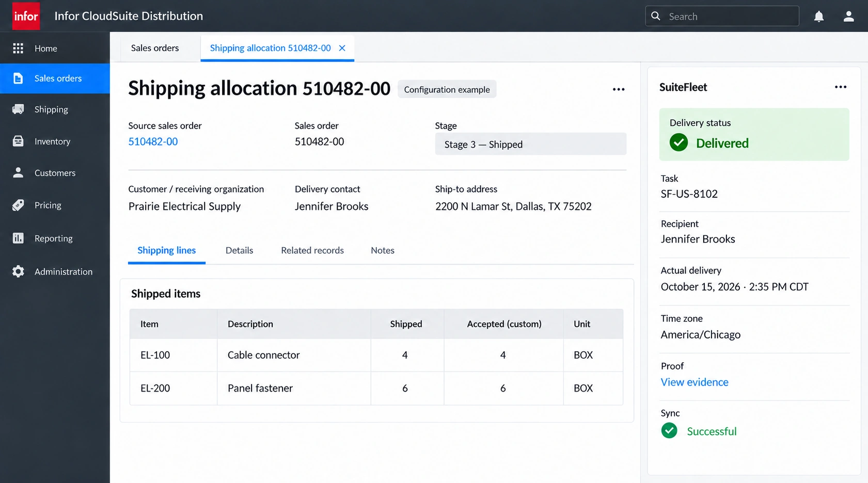Click the Home grid icon
The image size is (868, 483).
coord(18,48)
